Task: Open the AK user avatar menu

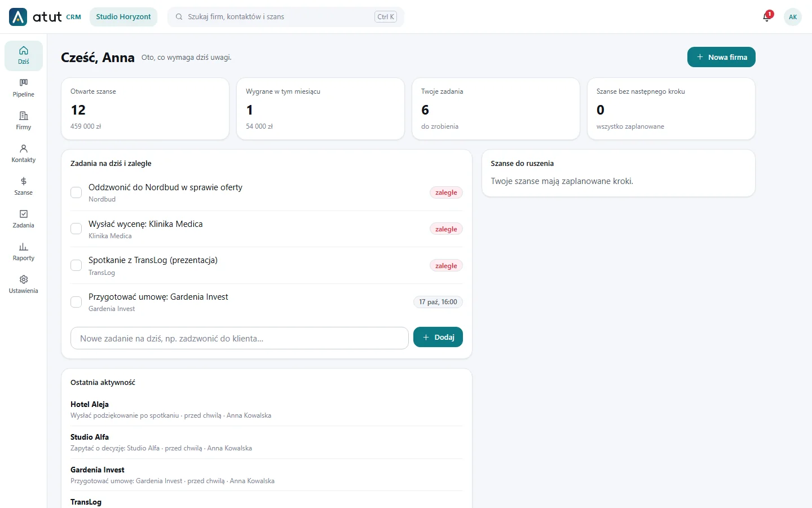Action: click(x=793, y=17)
